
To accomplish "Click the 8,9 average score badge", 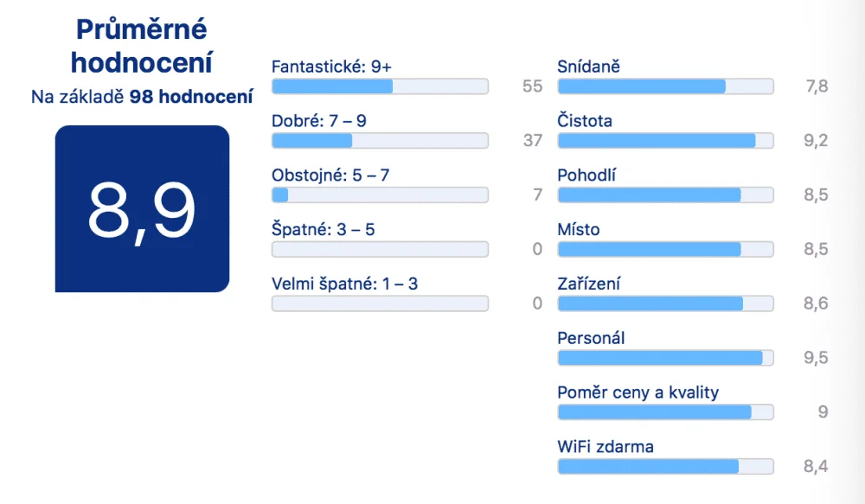I will coord(143,209).
